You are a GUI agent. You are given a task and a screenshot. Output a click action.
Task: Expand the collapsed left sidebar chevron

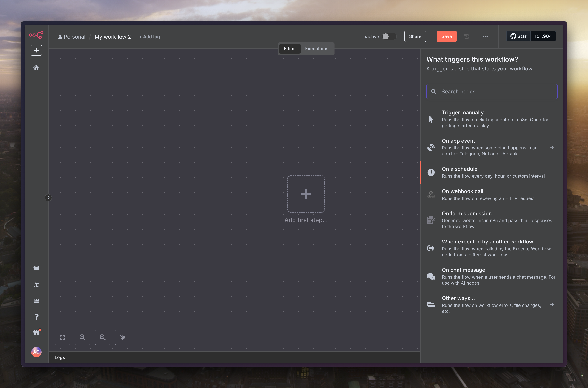pyautogui.click(x=49, y=198)
